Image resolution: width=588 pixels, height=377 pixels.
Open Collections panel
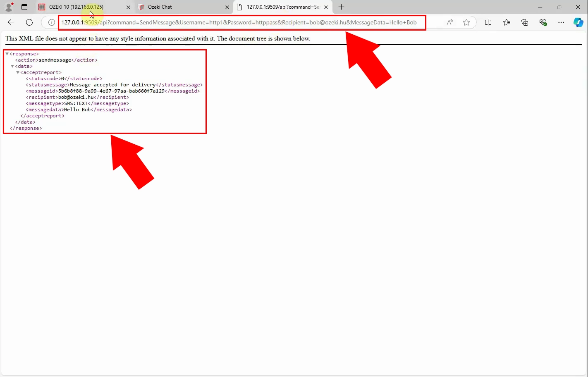click(525, 22)
